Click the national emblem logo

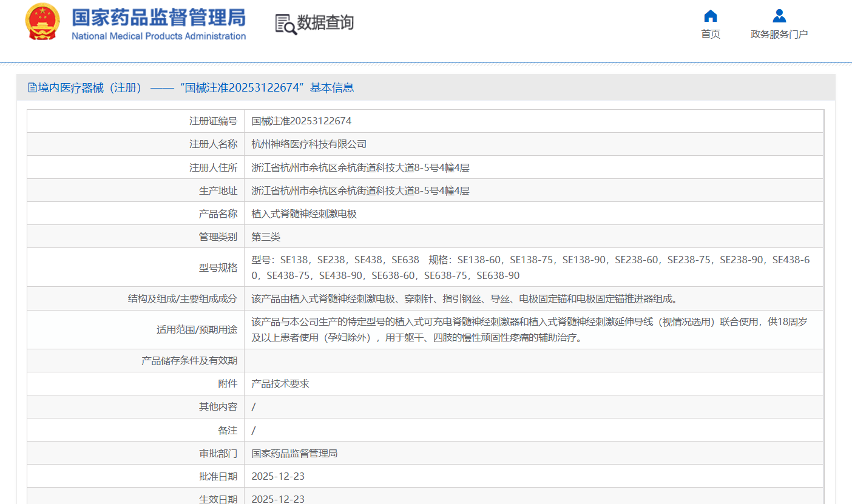tap(42, 22)
